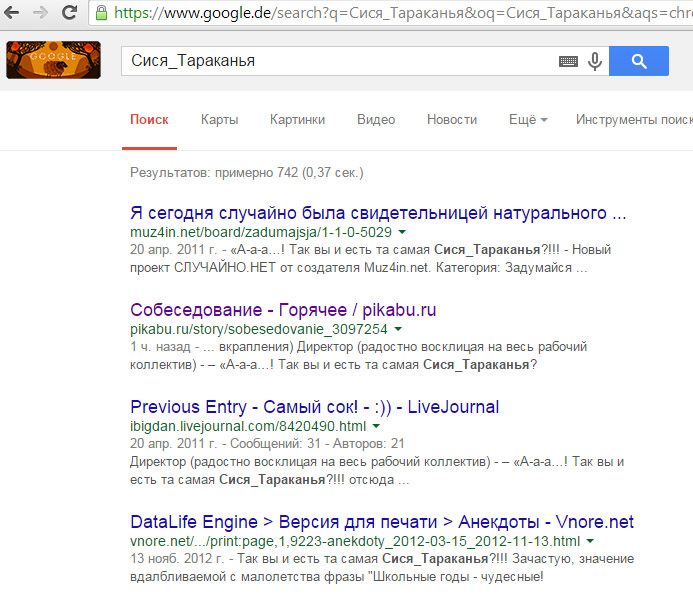Open the Ещё more menu
Viewport: 693px width, 595px height.
528,120
